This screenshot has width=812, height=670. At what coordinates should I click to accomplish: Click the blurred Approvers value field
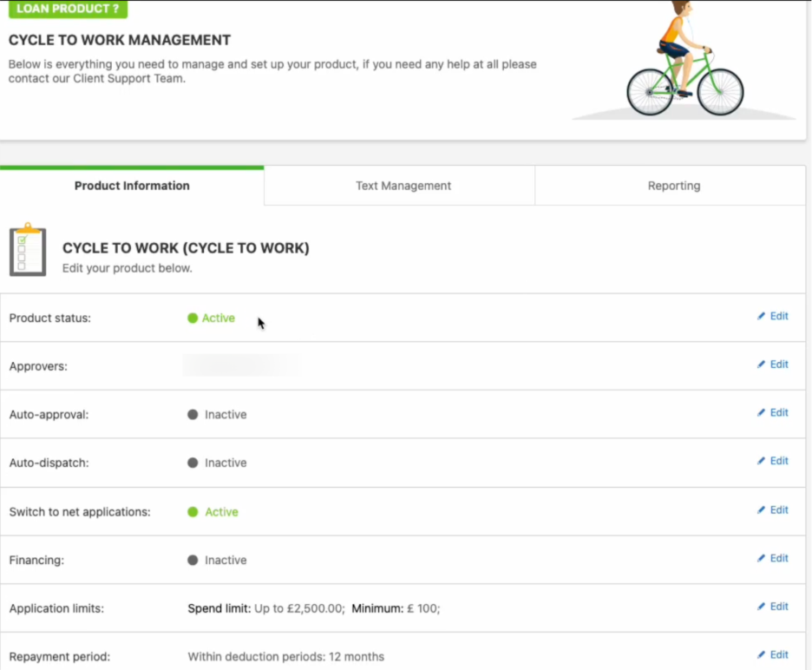pyautogui.click(x=242, y=365)
